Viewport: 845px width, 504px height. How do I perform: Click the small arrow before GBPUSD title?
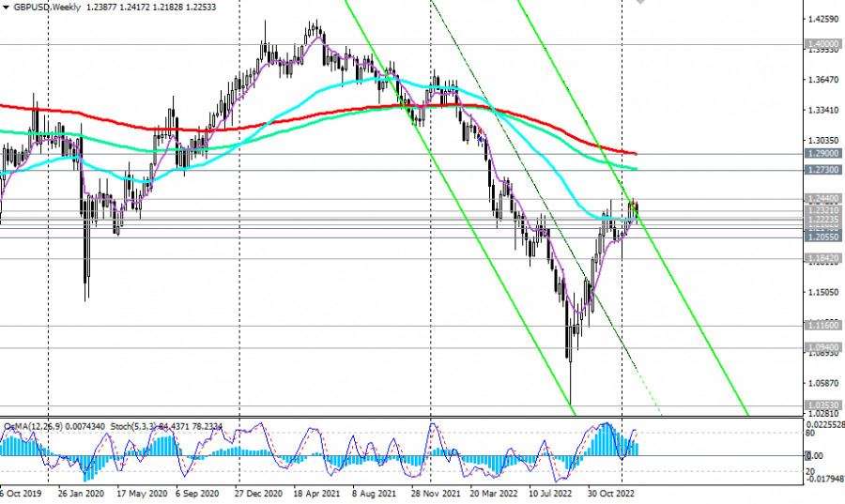[x=5, y=6]
